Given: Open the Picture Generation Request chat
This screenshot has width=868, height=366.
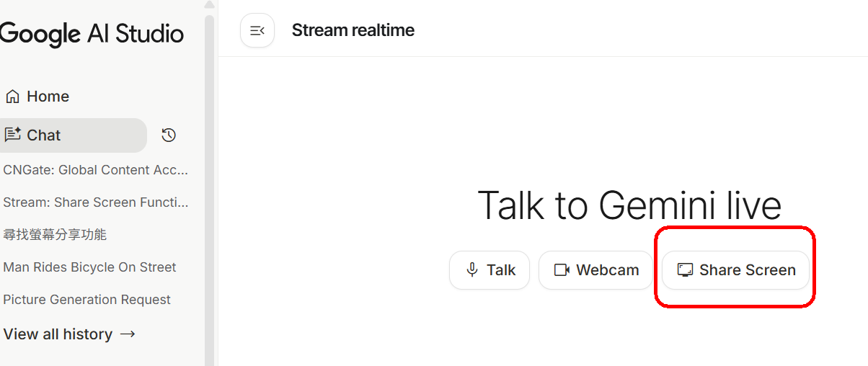Looking at the screenshot, I should pos(87,300).
